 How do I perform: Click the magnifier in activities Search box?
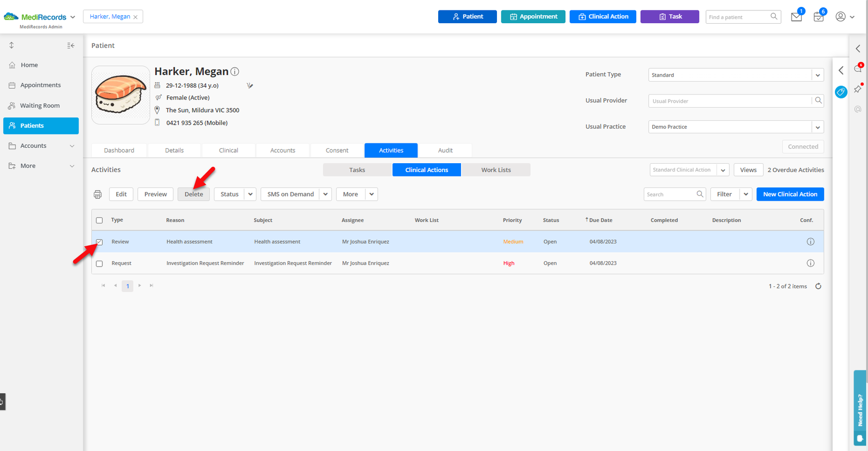(x=700, y=194)
